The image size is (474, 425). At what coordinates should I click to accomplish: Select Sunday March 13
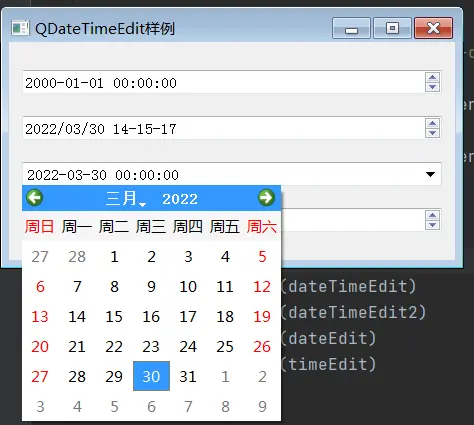40,317
